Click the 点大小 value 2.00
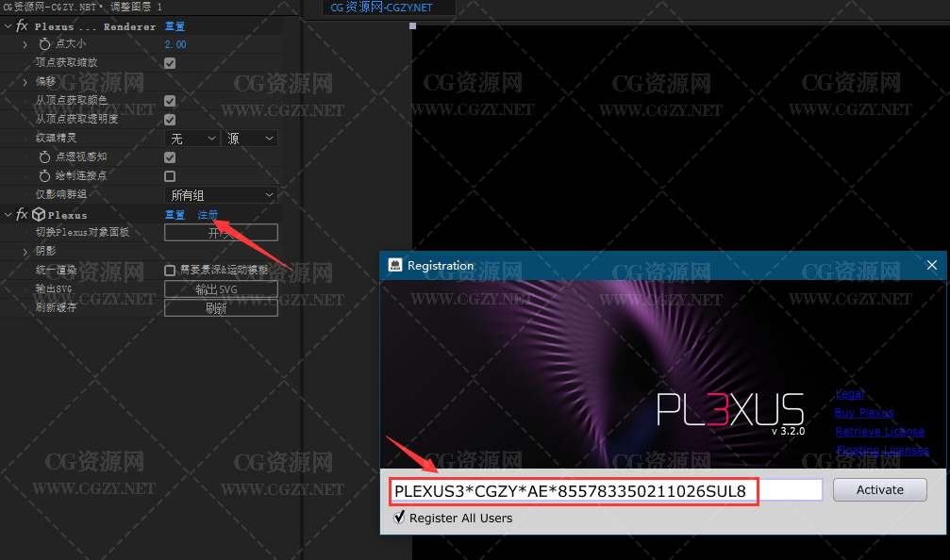Screen dimensions: 950x560 pyautogui.click(x=175, y=44)
